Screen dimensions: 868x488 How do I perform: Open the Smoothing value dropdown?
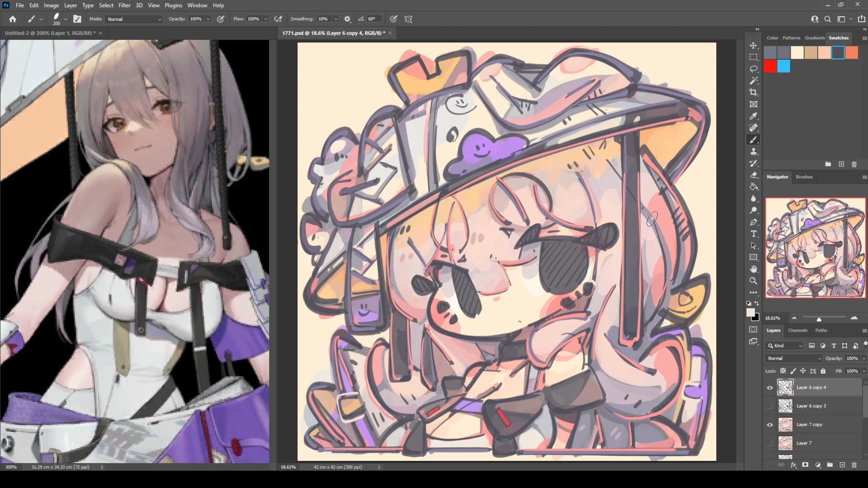pyautogui.click(x=335, y=19)
